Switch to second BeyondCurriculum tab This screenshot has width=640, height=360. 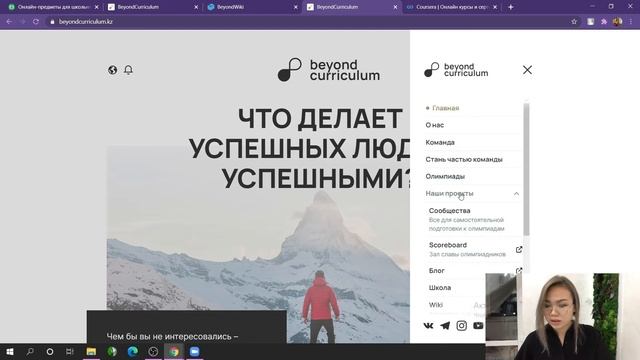pyautogui.click(x=352, y=7)
